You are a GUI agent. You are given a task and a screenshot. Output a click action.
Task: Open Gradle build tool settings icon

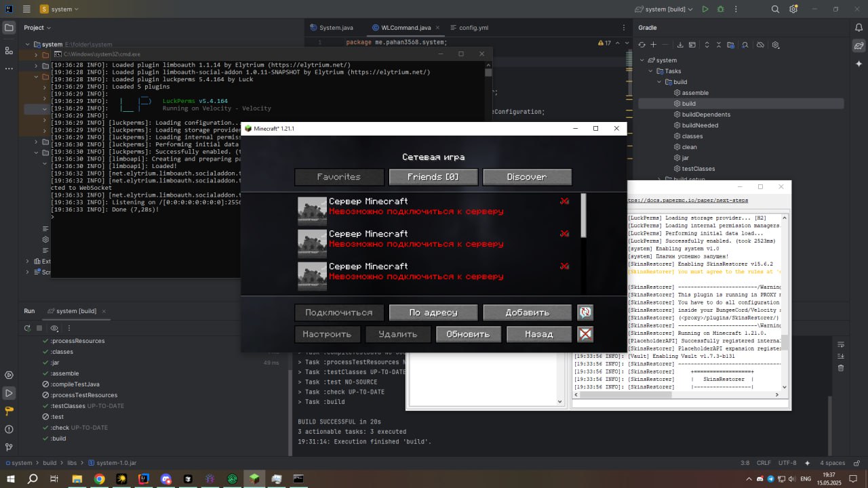(776, 45)
